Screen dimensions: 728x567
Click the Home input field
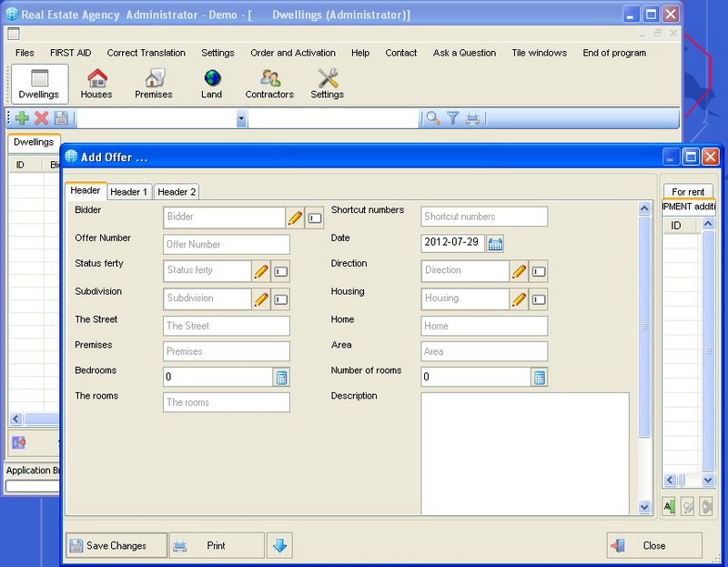pyautogui.click(x=484, y=326)
